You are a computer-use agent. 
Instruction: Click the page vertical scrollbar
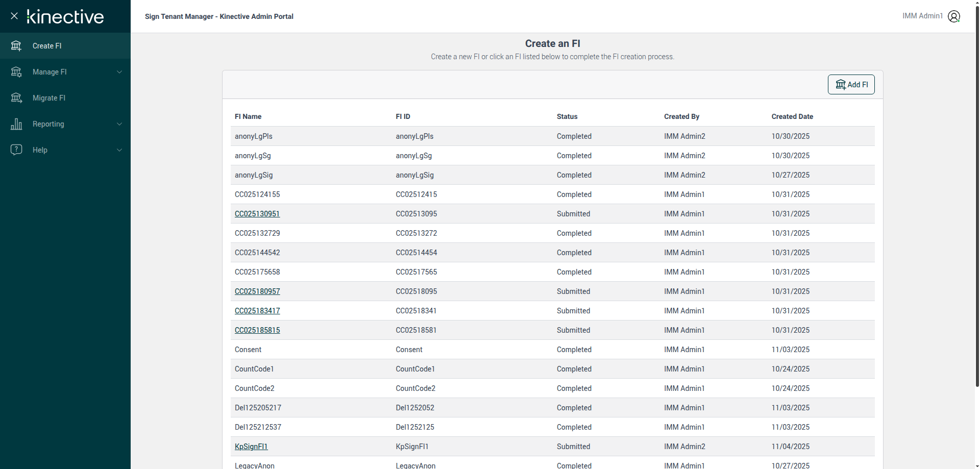977,204
